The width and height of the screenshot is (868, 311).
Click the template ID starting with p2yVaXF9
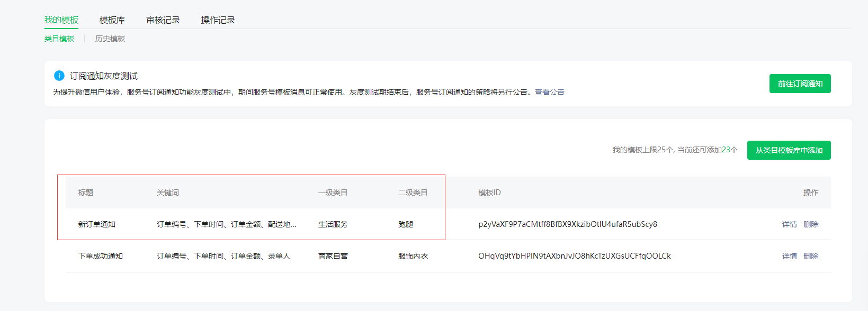[x=567, y=224]
